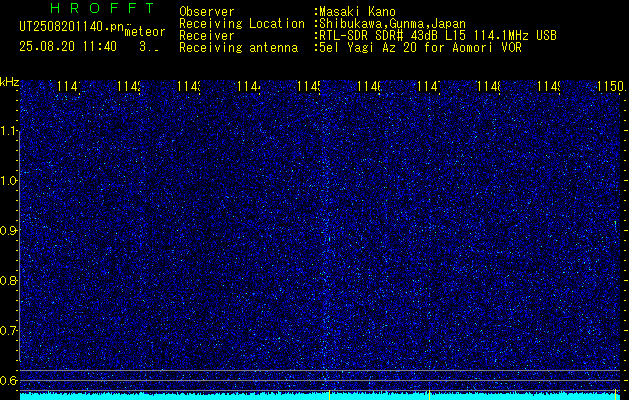Click the 1149 time axis label
This screenshot has width=629, height=400.
549,86
